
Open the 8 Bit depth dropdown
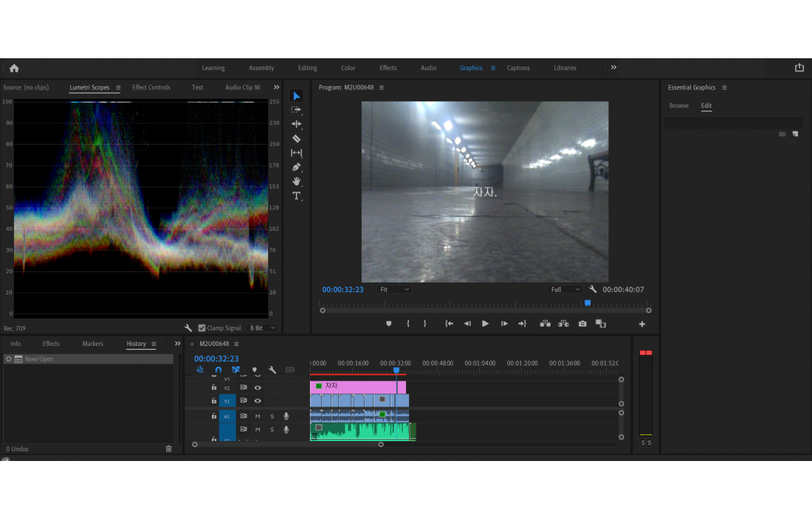click(x=262, y=328)
